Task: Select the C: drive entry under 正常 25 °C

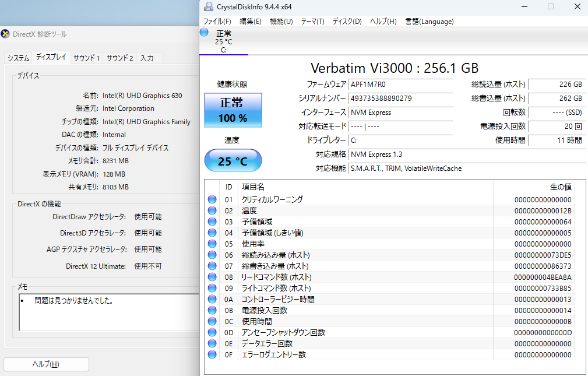Action: 224,50
